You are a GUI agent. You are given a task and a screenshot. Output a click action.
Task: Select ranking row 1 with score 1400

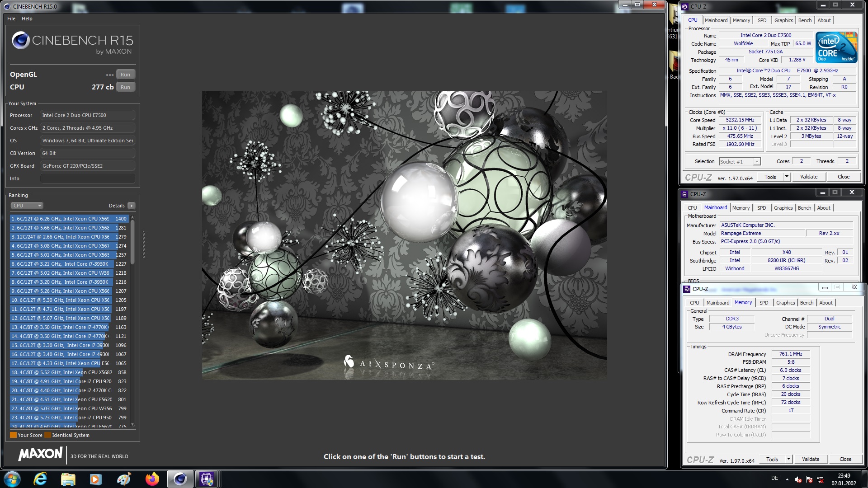pos(70,219)
